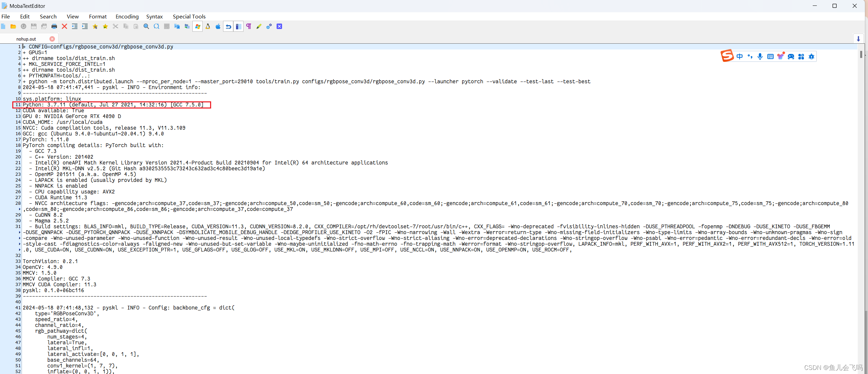Toggle Windows line-ending format

[x=197, y=27]
